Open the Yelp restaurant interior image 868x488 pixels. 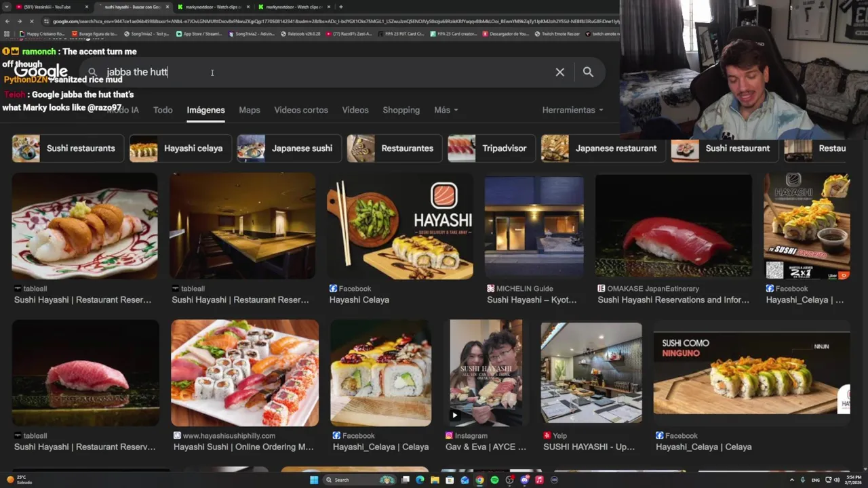click(591, 373)
